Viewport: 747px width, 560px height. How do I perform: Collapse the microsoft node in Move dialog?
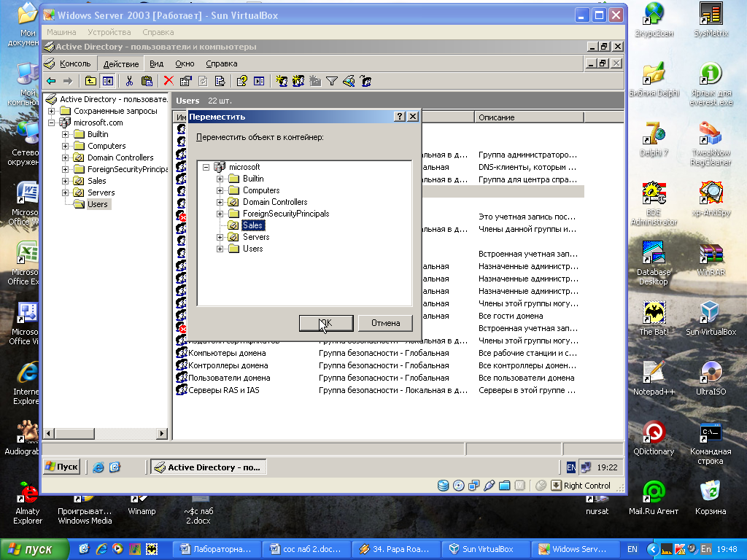coord(206,167)
